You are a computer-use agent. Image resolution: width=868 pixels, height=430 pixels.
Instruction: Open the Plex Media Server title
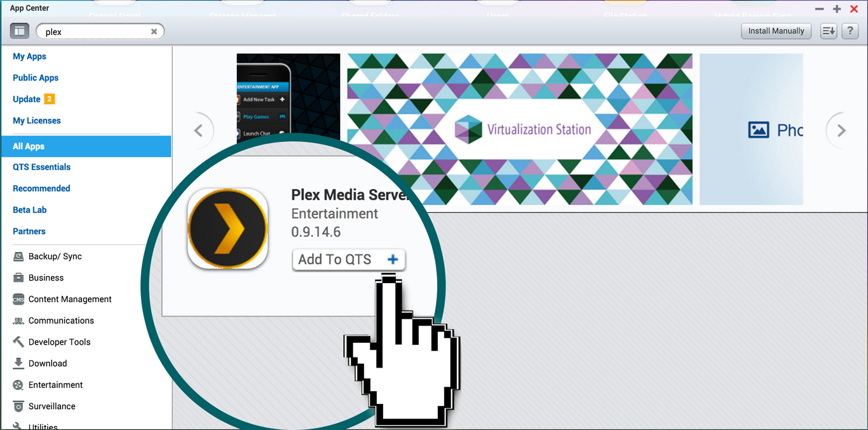coord(350,195)
